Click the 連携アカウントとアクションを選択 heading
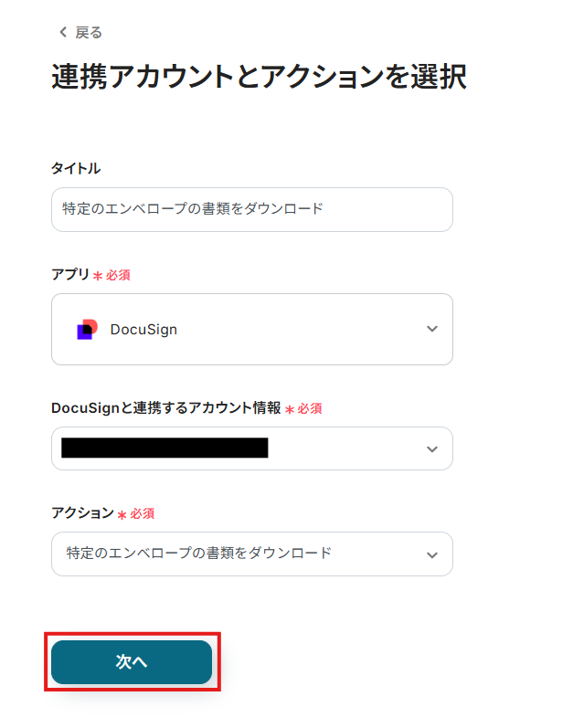The width and height of the screenshot is (573, 728). pyautogui.click(x=259, y=78)
